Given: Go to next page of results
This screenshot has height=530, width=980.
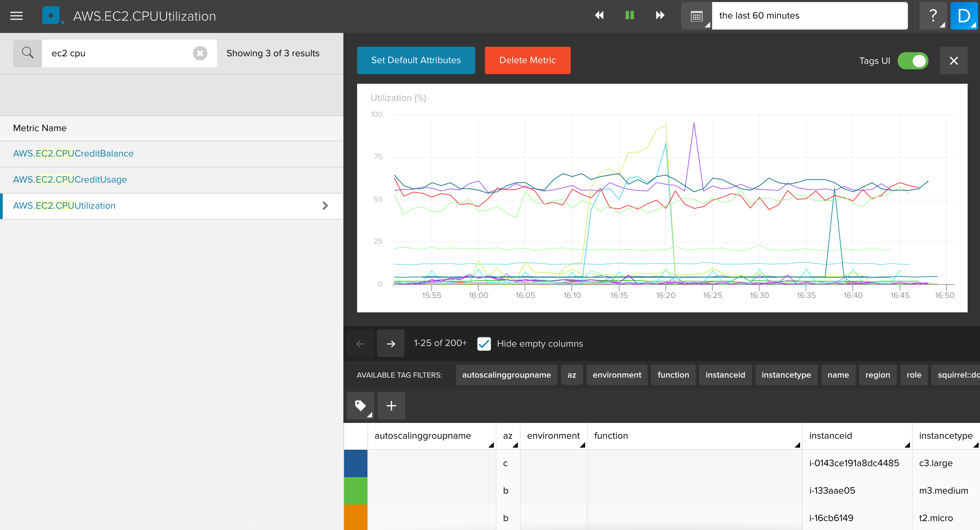Looking at the screenshot, I should 391,343.
